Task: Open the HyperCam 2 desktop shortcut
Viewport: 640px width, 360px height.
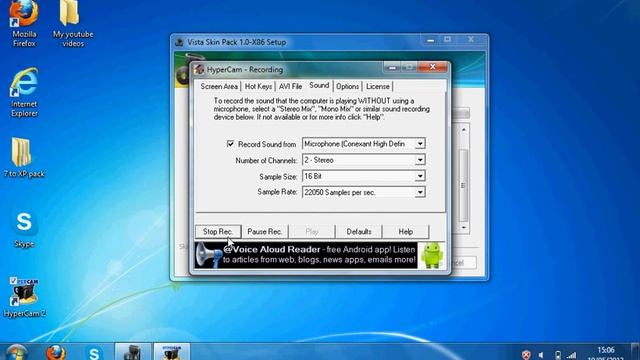Action: [24, 297]
